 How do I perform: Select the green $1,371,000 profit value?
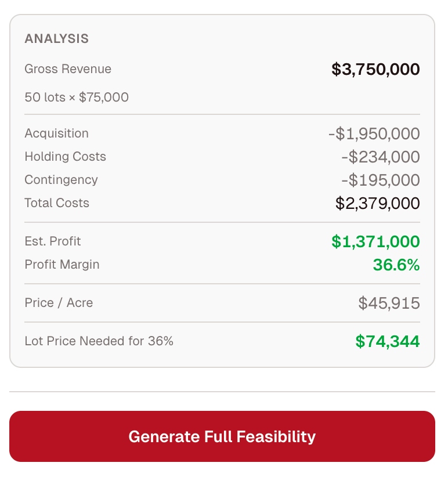[375, 242]
